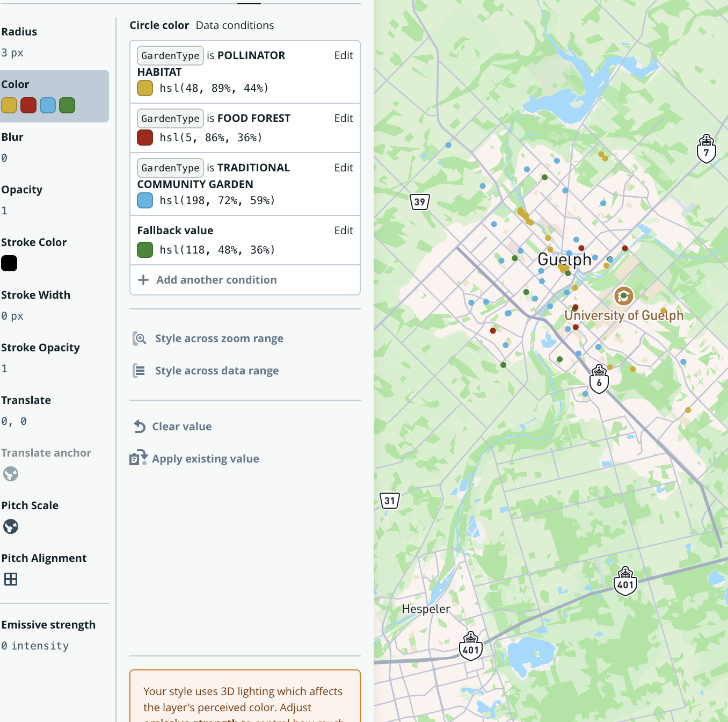Select the Pitch Alignment grid icon
Viewport: 728px width, 722px height.
coord(11,579)
